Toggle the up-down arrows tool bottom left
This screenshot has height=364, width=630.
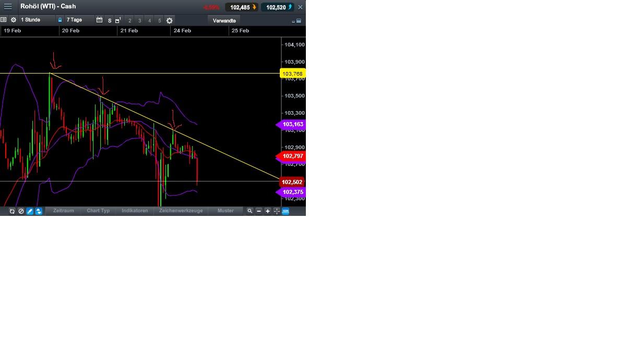tap(38, 211)
